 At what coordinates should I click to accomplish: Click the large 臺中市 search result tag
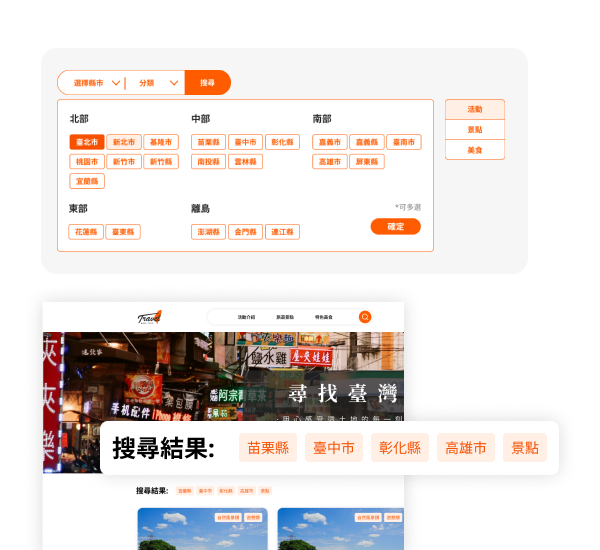point(334,448)
